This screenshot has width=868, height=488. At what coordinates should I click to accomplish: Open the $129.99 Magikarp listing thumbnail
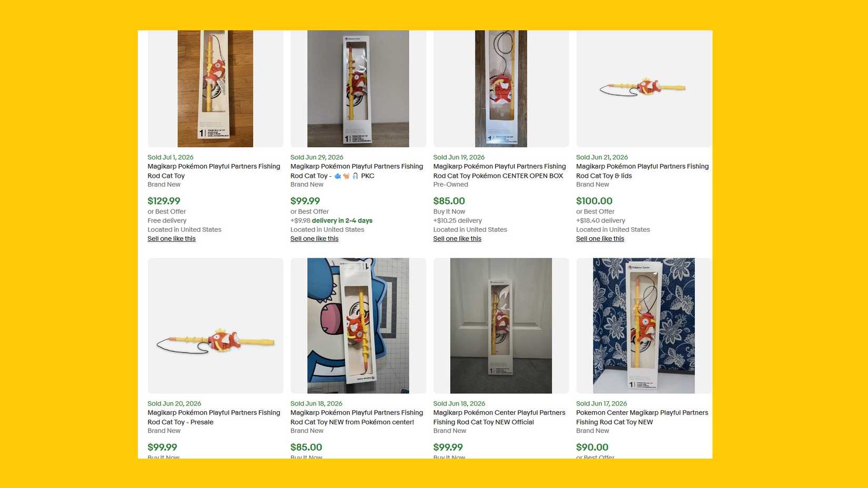coord(215,88)
